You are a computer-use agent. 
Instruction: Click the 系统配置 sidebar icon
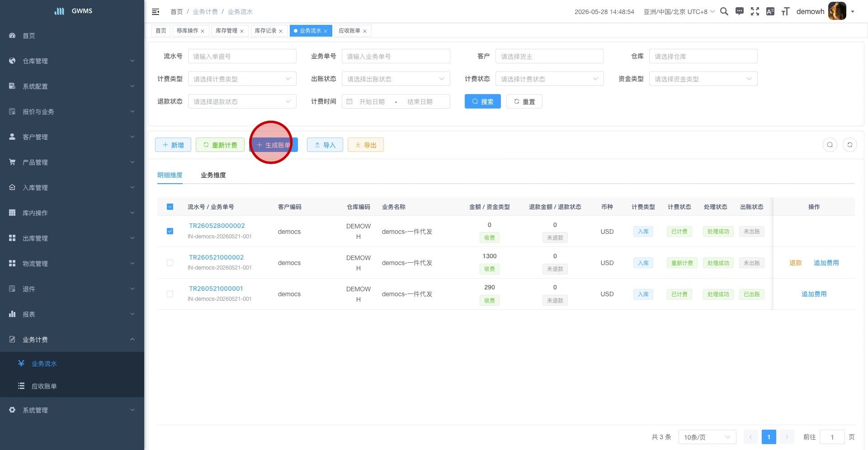12,86
